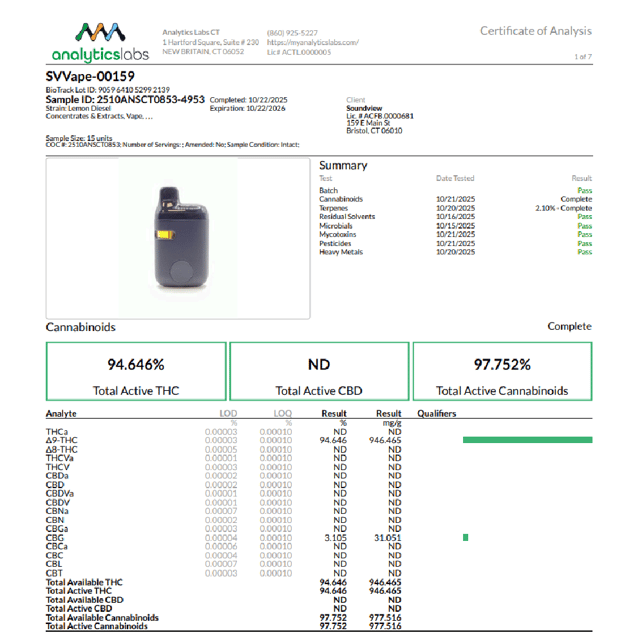The height and width of the screenshot is (644, 644).
Task: Click the Heavy Metals Pass result
Action: (x=584, y=252)
